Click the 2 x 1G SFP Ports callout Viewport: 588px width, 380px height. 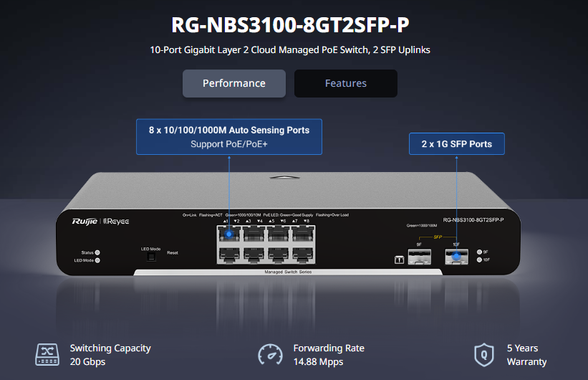tap(457, 144)
